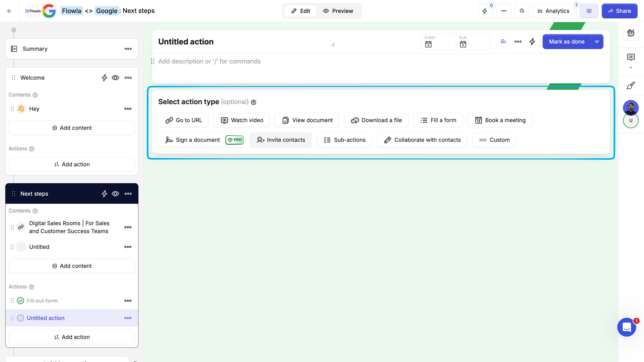Click the blue Share button
The image size is (644, 362).
[619, 11]
